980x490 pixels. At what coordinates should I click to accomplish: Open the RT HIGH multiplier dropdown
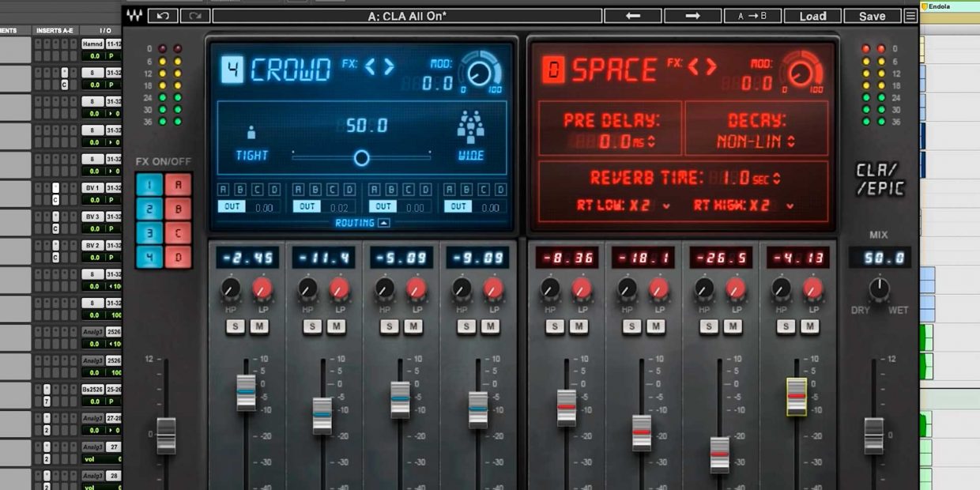pyautogui.click(x=790, y=206)
